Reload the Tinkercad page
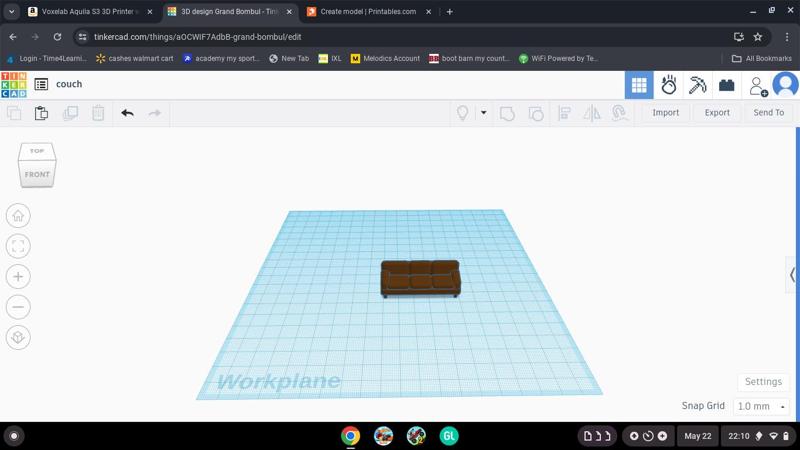Image resolution: width=800 pixels, height=450 pixels. 57,37
